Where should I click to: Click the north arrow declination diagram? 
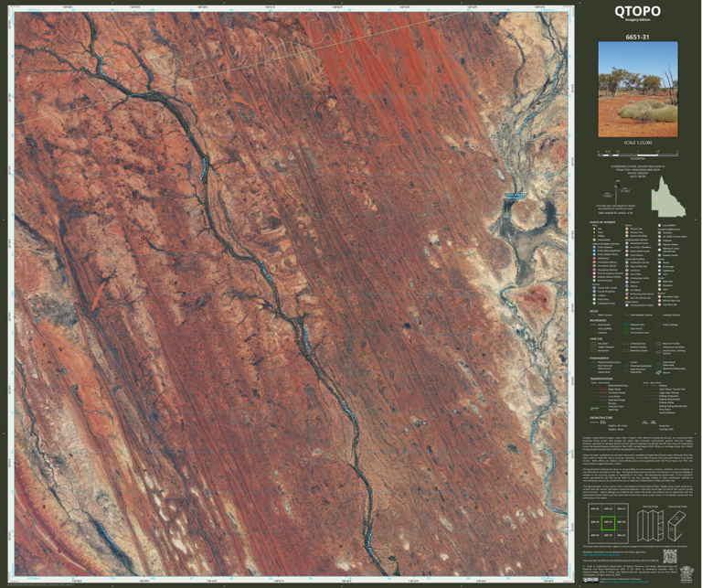pyautogui.click(x=618, y=192)
